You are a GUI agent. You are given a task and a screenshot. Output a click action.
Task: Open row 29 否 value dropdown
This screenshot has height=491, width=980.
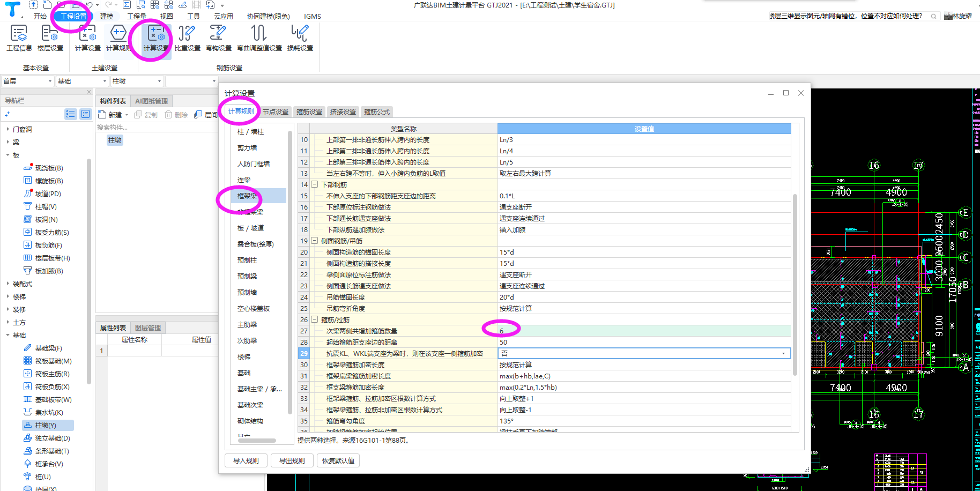click(783, 353)
